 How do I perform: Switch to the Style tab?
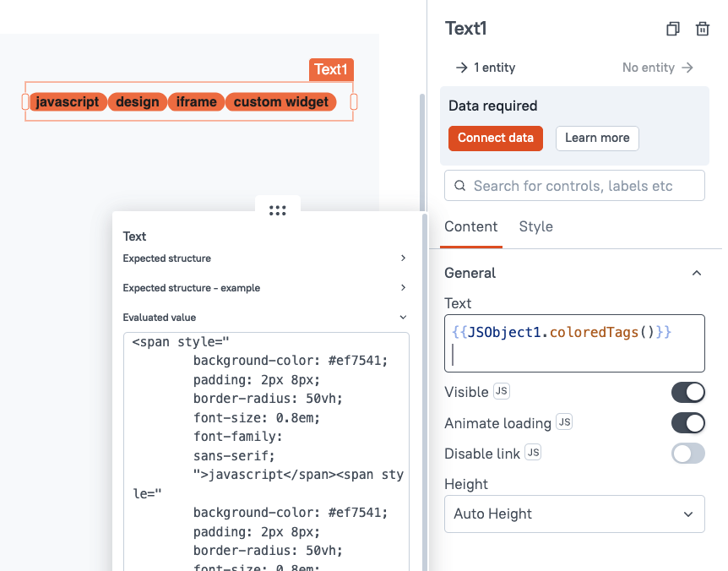pyautogui.click(x=537, y=226)
